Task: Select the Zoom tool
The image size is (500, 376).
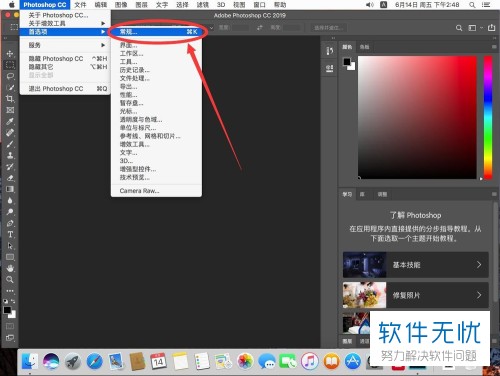Action: (10, 280)
